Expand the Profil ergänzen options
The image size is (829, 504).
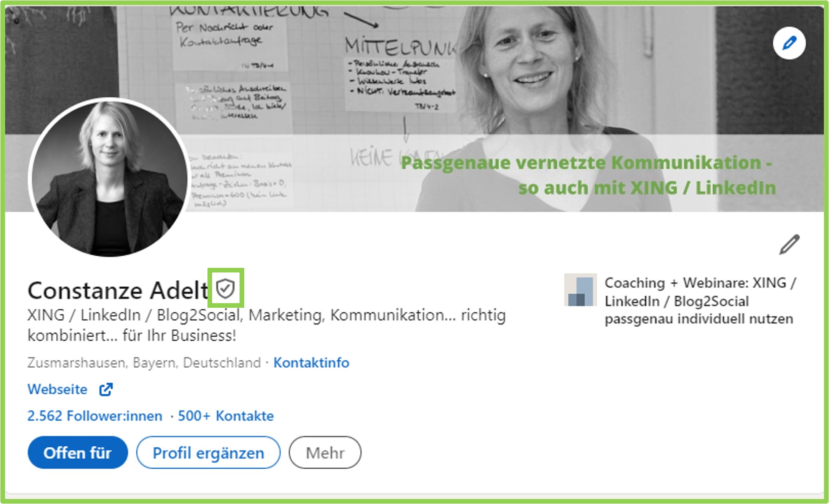208,452
